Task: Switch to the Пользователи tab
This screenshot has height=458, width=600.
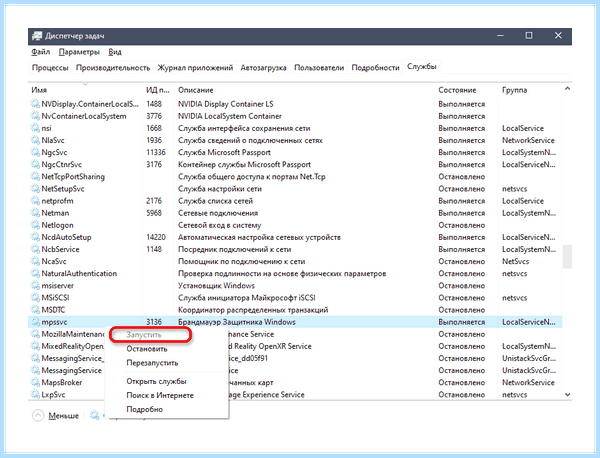Action: [319, 68]
